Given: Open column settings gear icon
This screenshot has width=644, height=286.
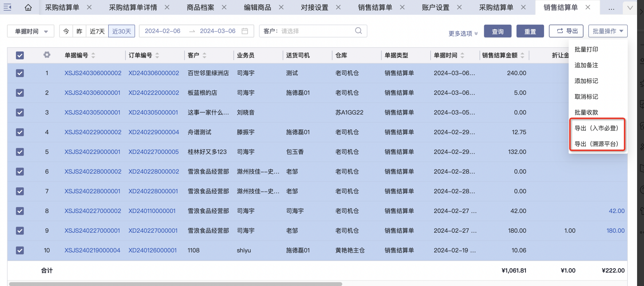Looking at the screenshot, I should coord(47,55).
